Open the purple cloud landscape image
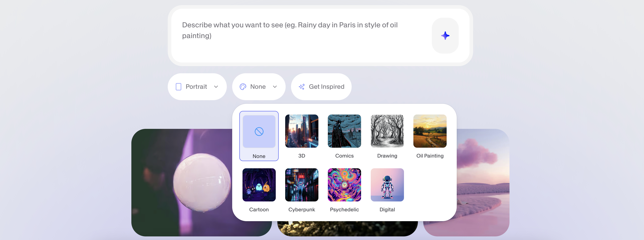The height and width of the screenshot is (240, 644). (x=483, y=182)
